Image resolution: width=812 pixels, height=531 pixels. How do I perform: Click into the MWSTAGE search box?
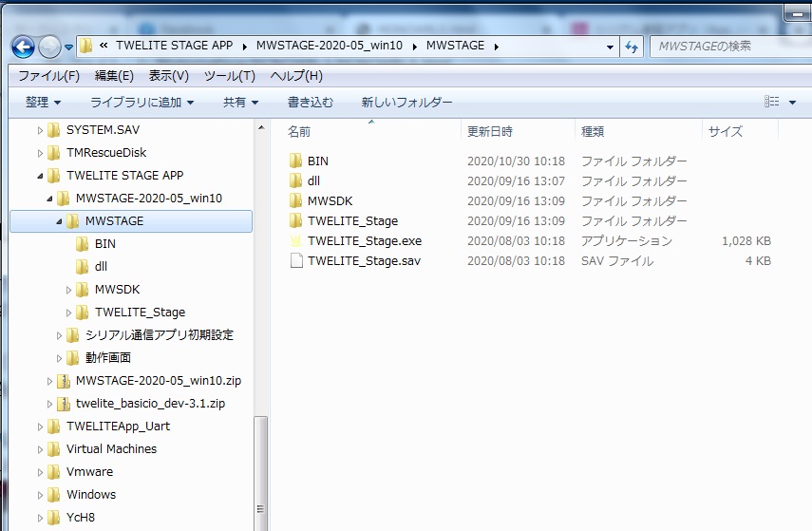pos(730,47)
